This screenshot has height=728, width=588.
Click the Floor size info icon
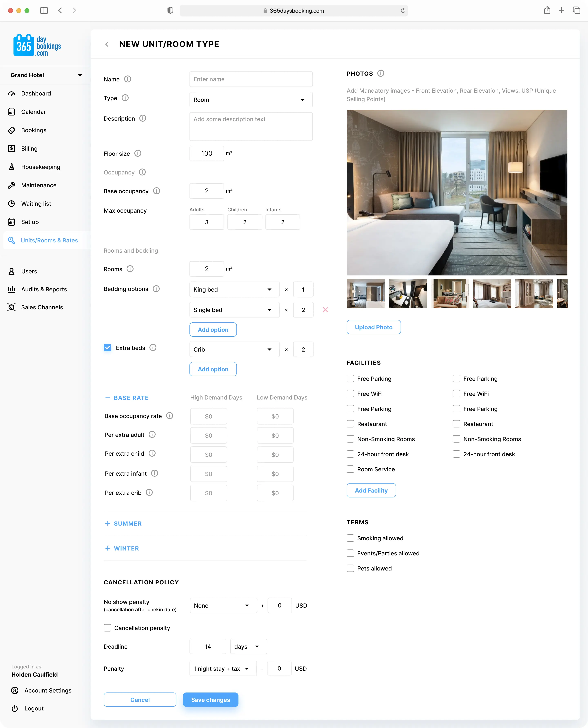coord(138,153)
